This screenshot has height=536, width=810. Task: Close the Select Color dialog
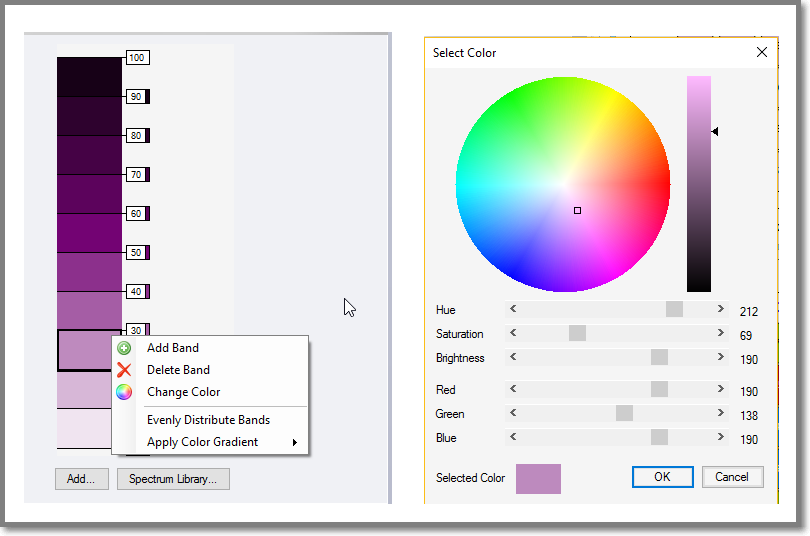tap(762, 52)
